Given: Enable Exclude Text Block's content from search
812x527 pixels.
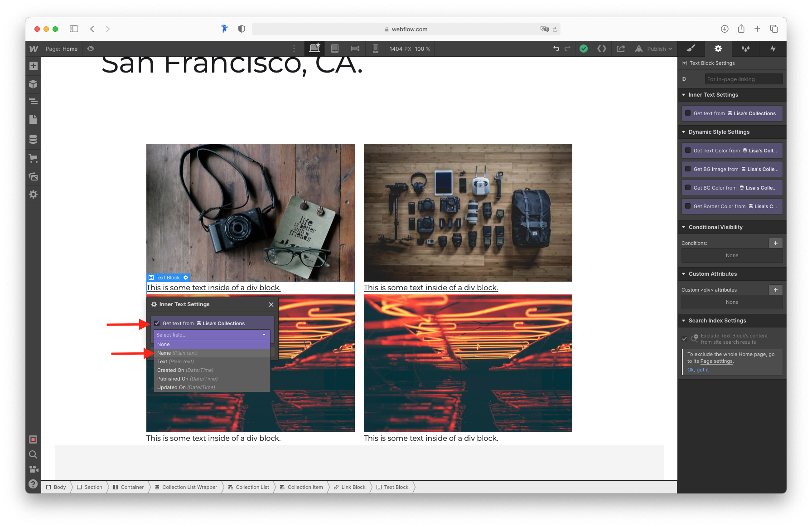Looking at the screenshot, I should click(x=684, y=338).
